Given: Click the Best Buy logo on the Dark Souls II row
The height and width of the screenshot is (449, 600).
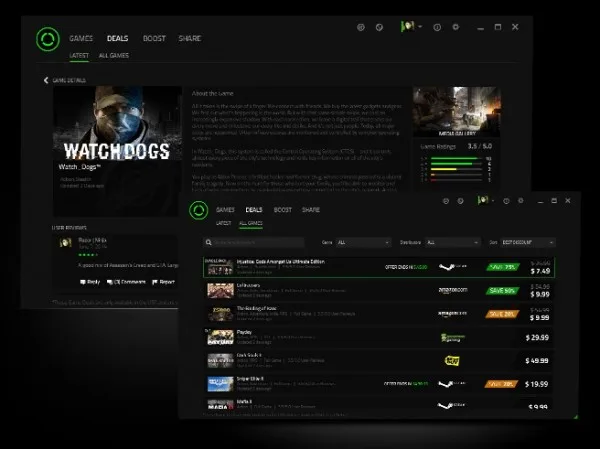Looking at the screenshot, I should point(452,360).
